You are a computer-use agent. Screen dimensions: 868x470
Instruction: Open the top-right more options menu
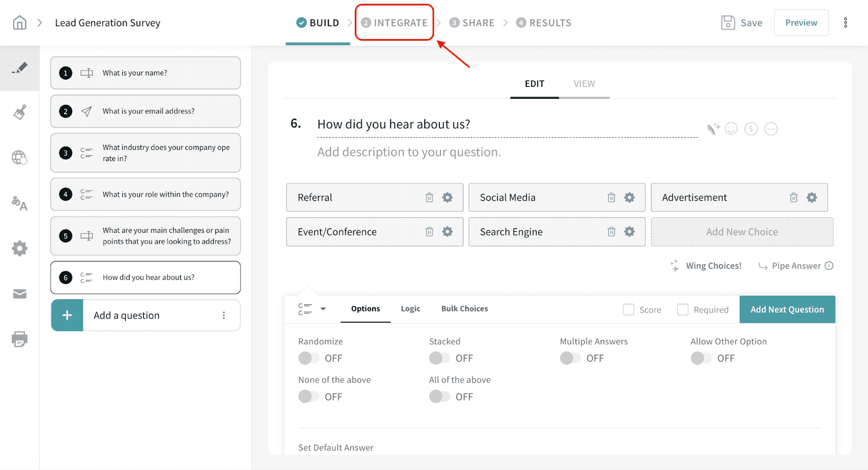tap(845, 23)
